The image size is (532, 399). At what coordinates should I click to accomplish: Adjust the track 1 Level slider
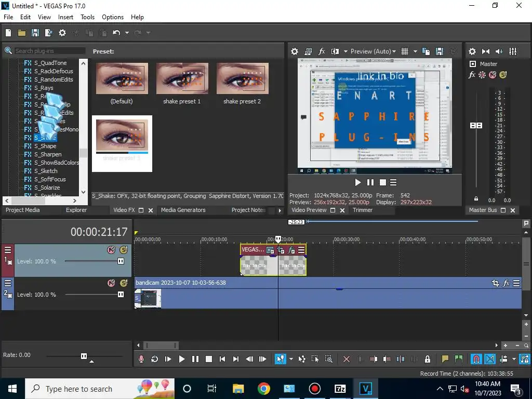click(x=121, y=261)
